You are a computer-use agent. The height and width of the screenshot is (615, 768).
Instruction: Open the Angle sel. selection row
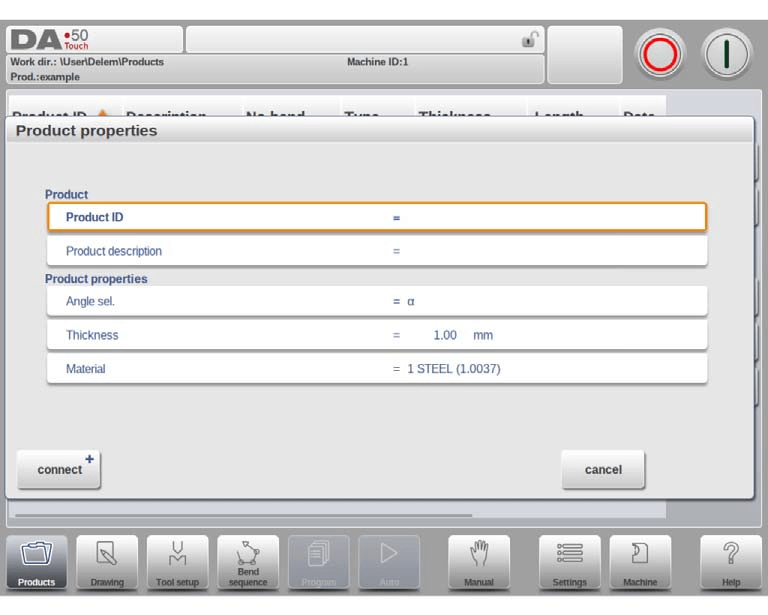coord(377,301)
